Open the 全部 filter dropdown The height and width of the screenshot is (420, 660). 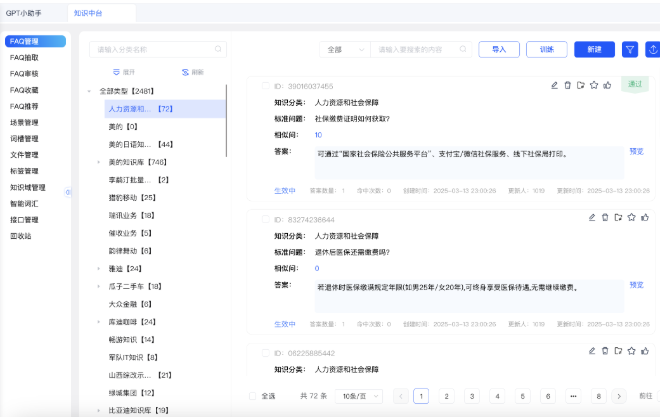point(344,49)
